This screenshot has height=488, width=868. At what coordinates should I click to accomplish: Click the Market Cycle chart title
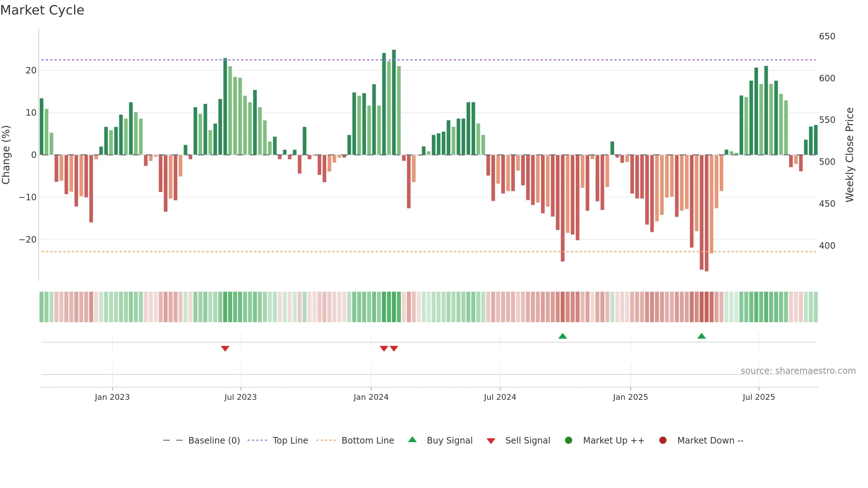[42, 10]
